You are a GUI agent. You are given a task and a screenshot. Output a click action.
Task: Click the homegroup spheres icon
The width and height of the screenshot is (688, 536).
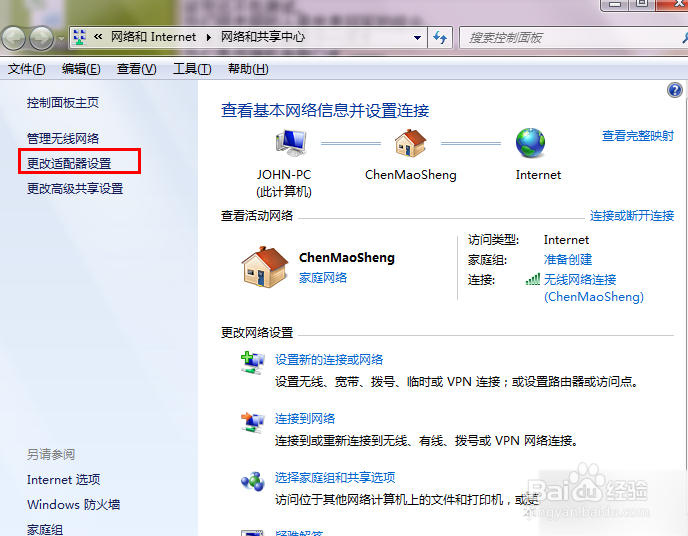[x=253, y=481]
